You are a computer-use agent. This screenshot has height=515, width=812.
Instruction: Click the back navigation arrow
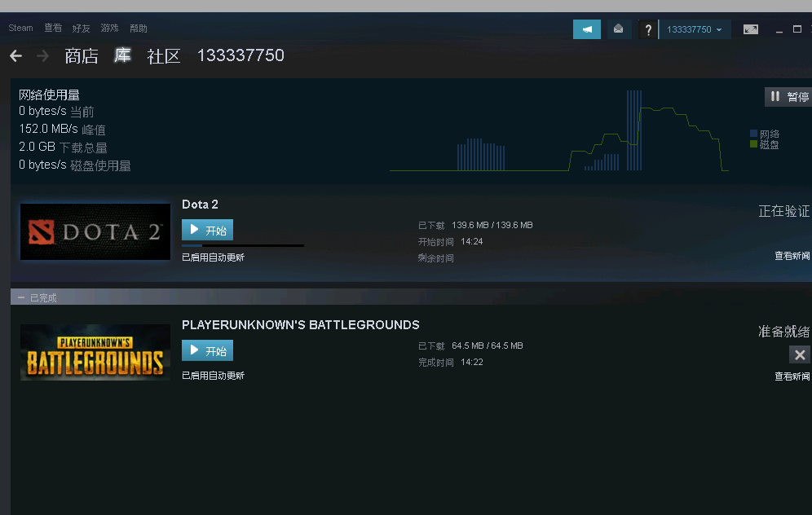pyautogui.click(x=16, y=56)
